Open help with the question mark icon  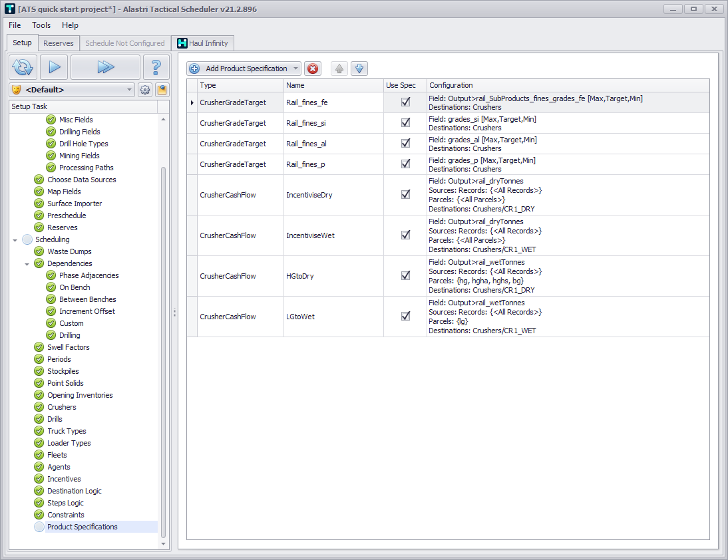click(x=156, y=67)
